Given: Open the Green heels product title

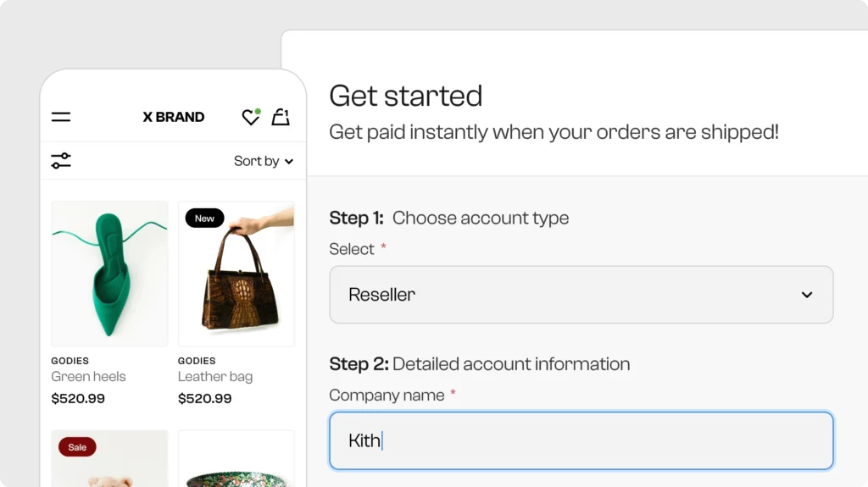Looking at the screenshot, I should (x=88, y=376).
